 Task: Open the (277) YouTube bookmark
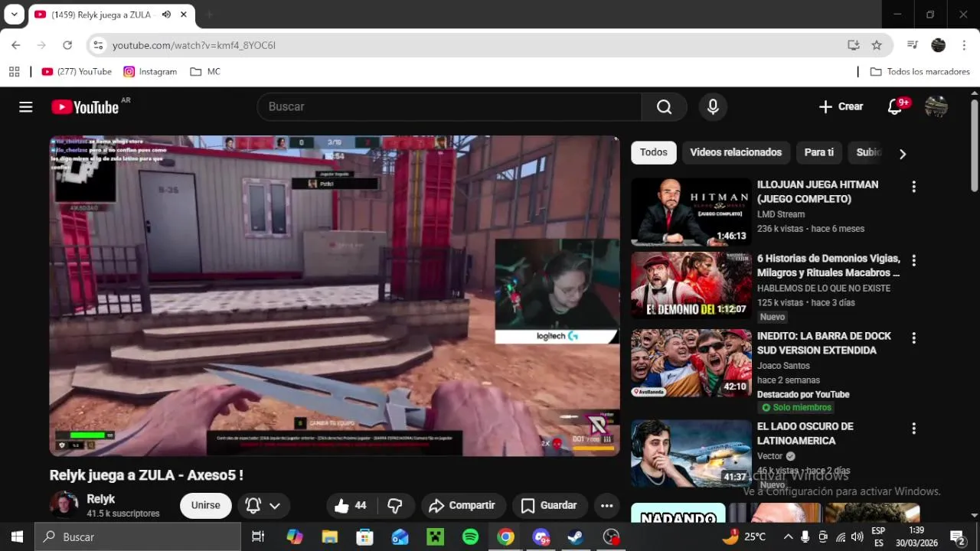pyautogui.click(x=77, y=71)
